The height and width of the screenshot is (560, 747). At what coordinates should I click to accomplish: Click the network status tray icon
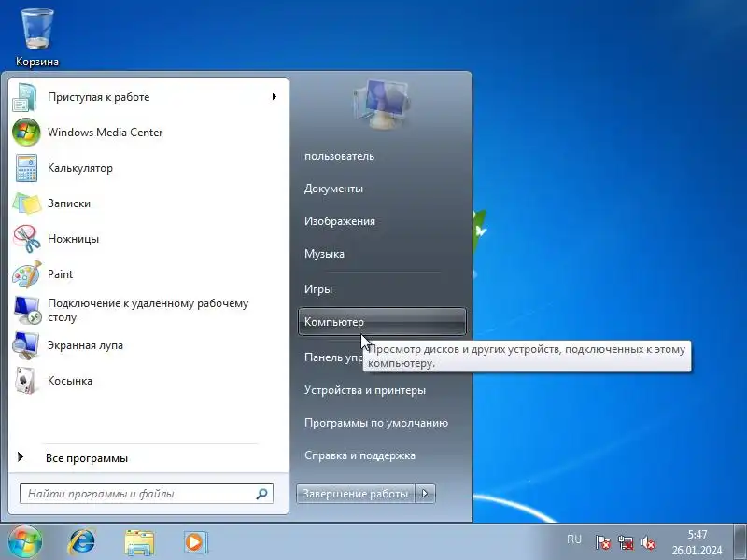pyautogui.click(x=626, y=542)
